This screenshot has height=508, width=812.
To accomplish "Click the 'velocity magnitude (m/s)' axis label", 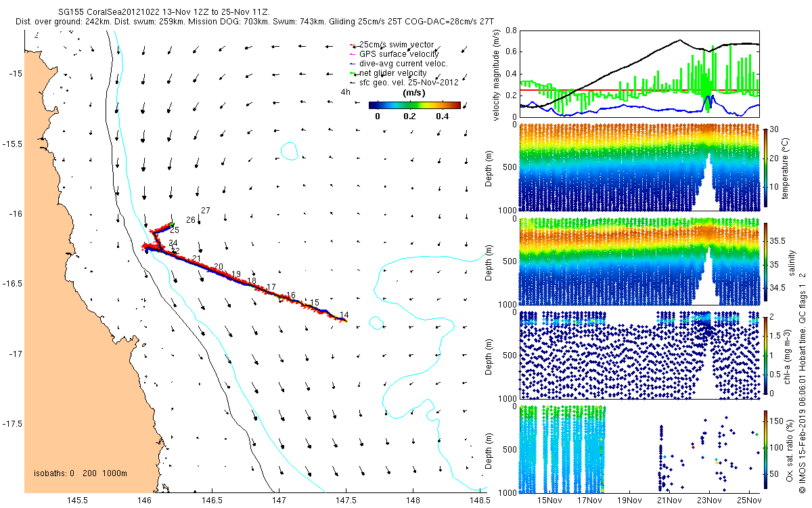I will click(497, 75).
